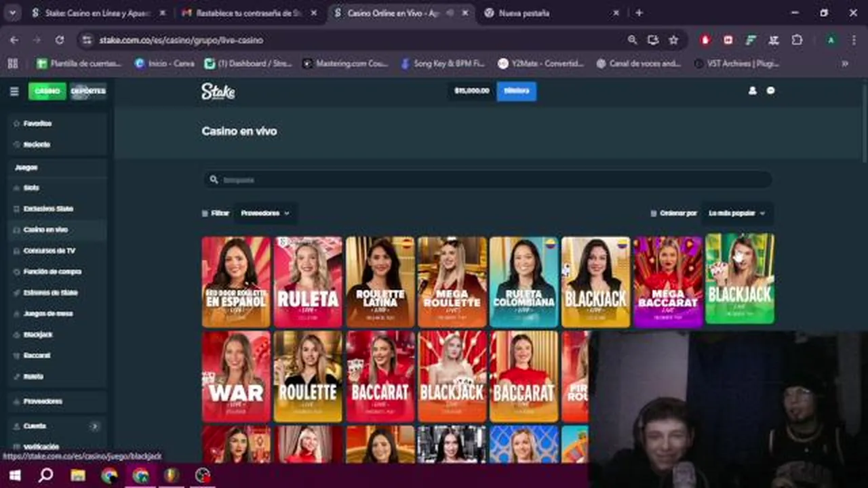This screenshot has height=488, width=868.
Task: Click the Chrome profile avatar A
Action: tap(831, 40)
